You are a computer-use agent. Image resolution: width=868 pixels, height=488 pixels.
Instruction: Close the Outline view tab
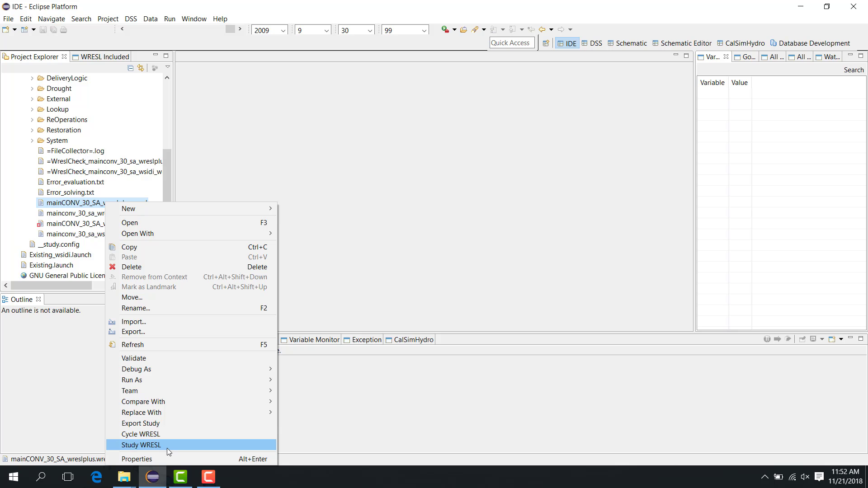coord(38,299)
